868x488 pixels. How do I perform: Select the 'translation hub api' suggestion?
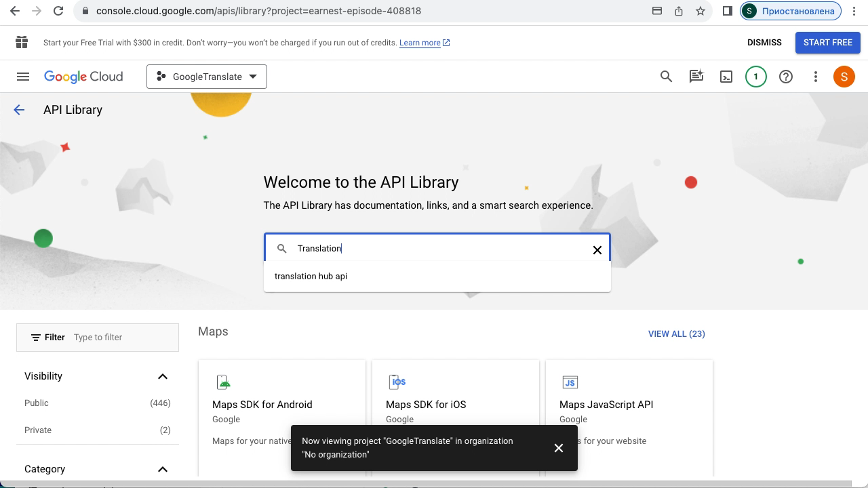[311, 277]
